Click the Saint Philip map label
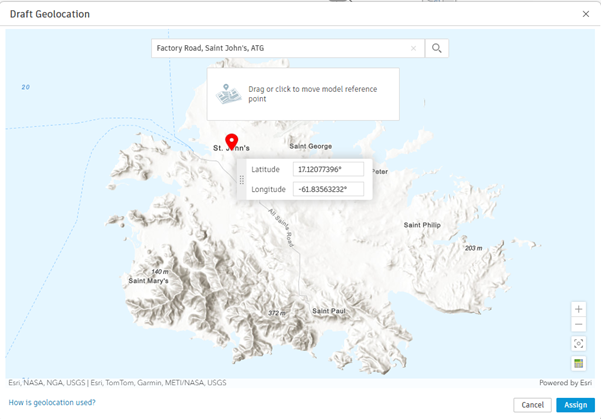The height and width of the screenshot is (419, 601). tap(422, 225)
